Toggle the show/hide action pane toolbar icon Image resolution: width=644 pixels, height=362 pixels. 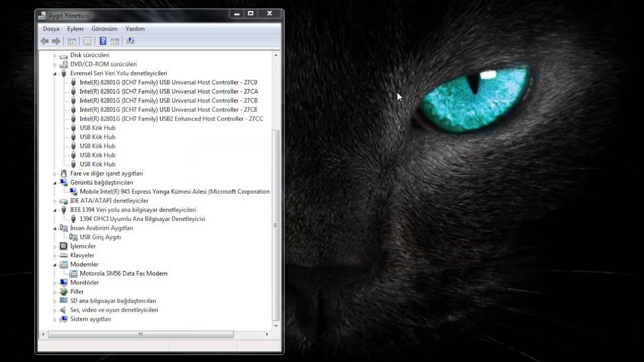click(115, 41)
